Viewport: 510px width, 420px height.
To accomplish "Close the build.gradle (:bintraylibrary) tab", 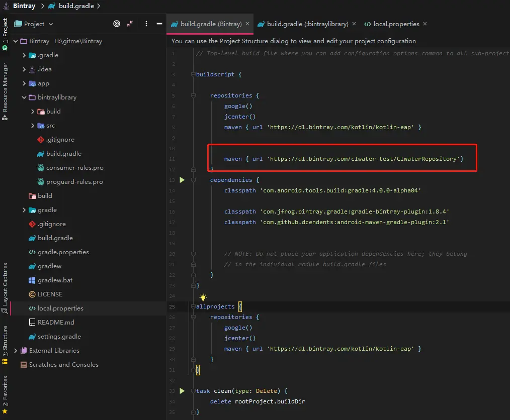I will point(354,24).
